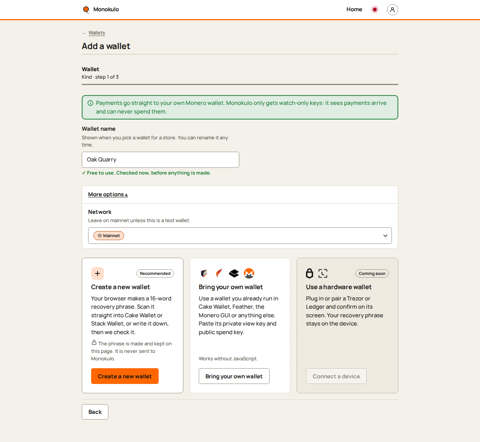
Task: Select the Mainnet chip in Network box
Action: (x=109, y=236)
